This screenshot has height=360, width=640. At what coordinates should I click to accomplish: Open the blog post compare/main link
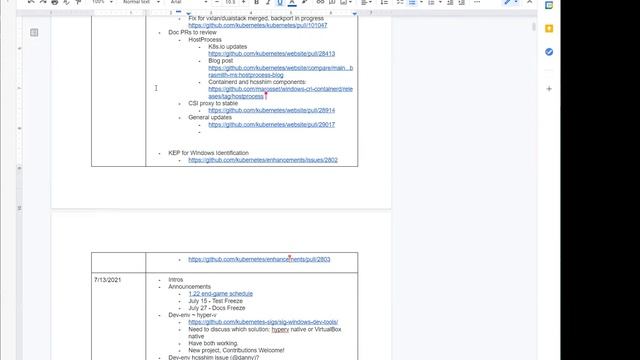[280, 71]
